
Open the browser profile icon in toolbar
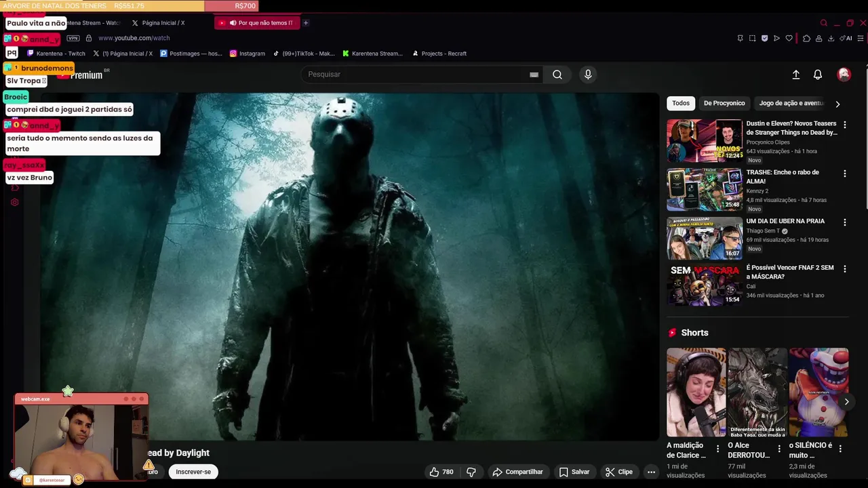click(x=819, y=39)
